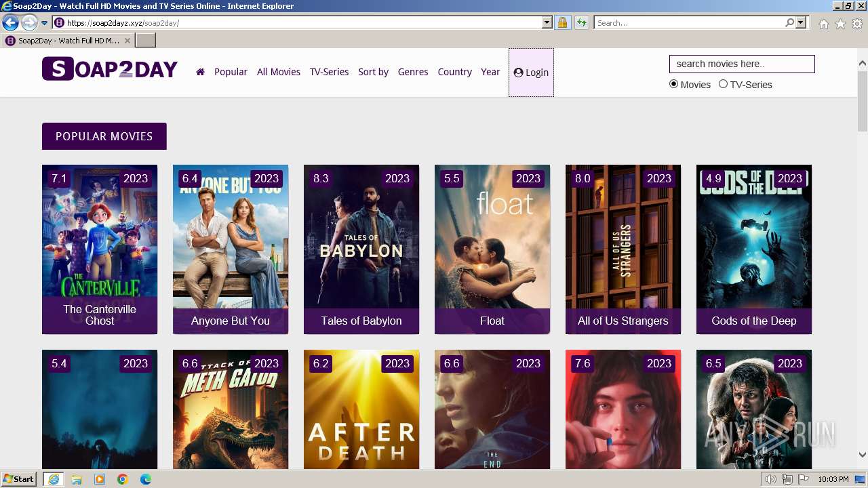Expand the Country menu
This screenshot has width=868, height=488.
coord(454,72)
